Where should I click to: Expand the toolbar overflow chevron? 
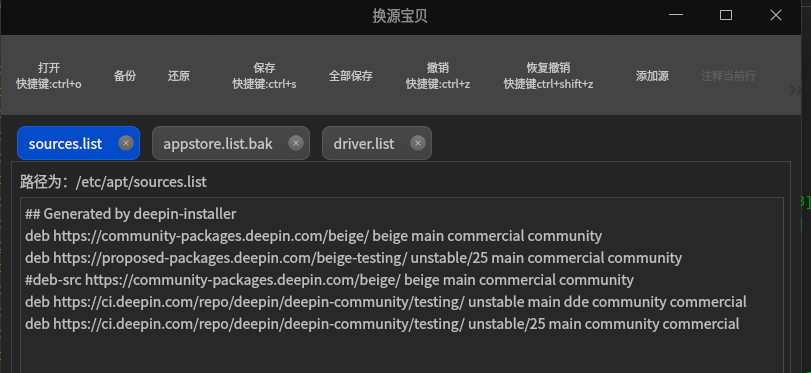(x=795, y=90)
